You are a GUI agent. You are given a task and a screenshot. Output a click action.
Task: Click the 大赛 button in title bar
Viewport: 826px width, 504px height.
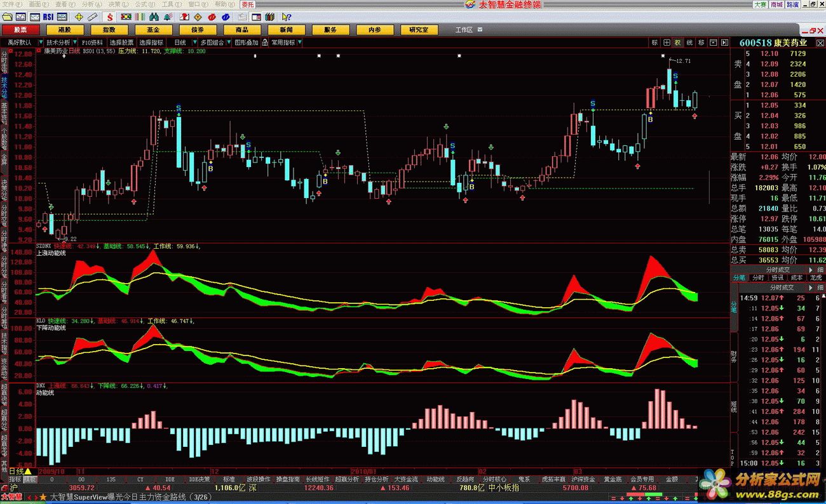(760, 4)
